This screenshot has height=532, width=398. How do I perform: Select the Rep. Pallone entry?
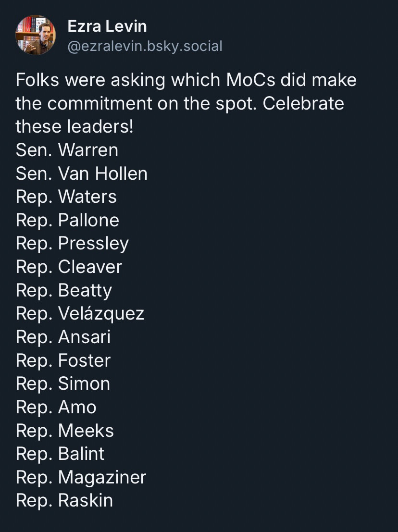click(67, 220)
